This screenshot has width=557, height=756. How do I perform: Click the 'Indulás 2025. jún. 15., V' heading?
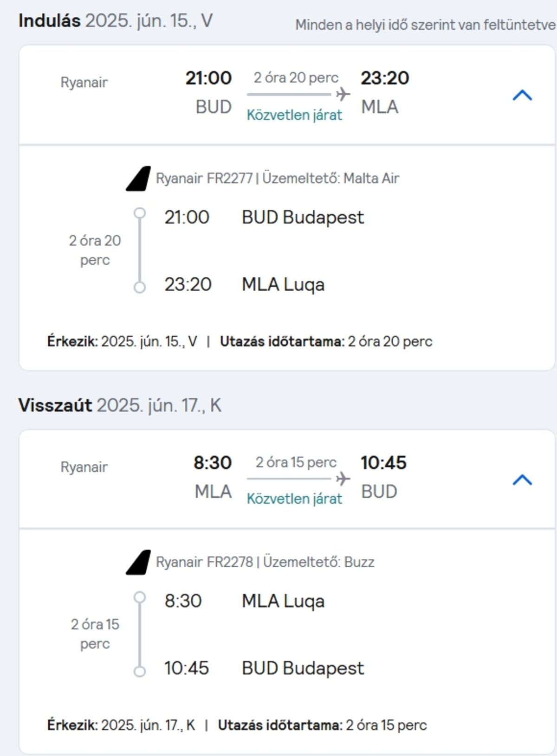[116, 21]
